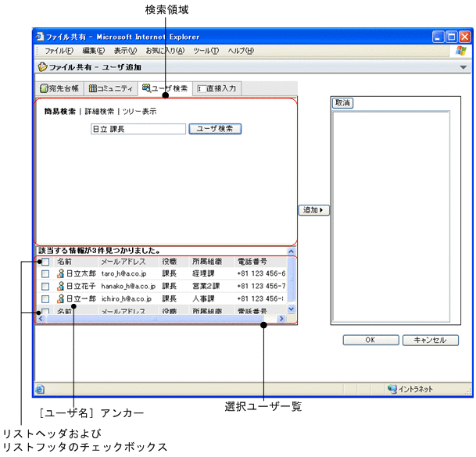Select the ユーザ検索 tab
This screenshot has height=457, width=476.
pyautogui.click(x=165, y=88)
